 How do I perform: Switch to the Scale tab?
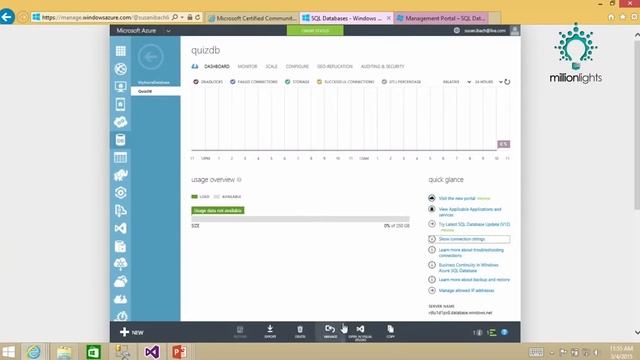click(271, 67)
